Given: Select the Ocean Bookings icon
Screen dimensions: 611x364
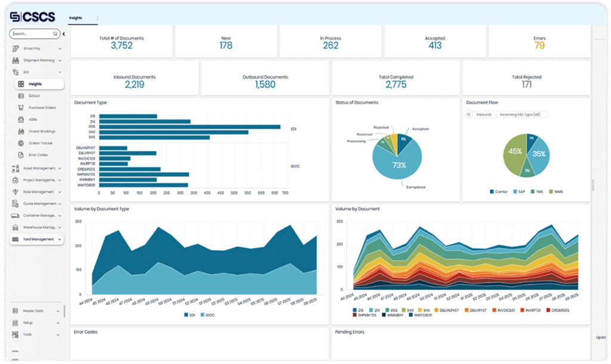Looking at the screenshot, I should [20, 132].
